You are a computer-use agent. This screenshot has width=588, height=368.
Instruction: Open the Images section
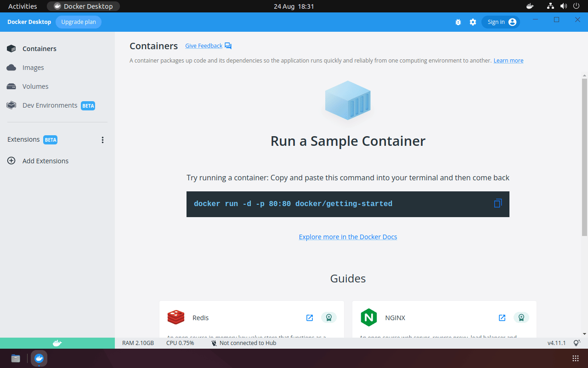pos(33,67)
